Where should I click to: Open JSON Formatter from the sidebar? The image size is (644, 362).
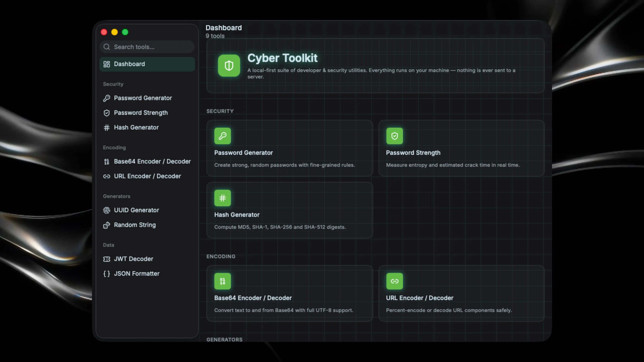(147, 274)
